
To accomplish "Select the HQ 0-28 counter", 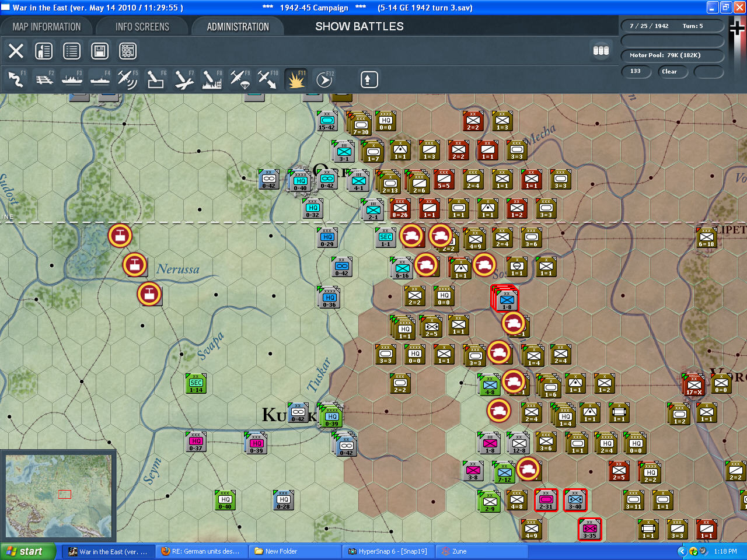I will click(284, 500).
